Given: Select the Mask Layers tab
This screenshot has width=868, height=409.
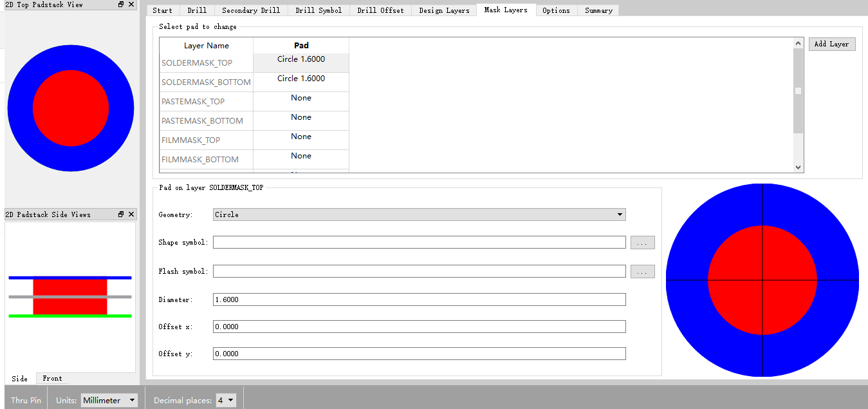Looking at the screenshot, I should click(506, 10).
